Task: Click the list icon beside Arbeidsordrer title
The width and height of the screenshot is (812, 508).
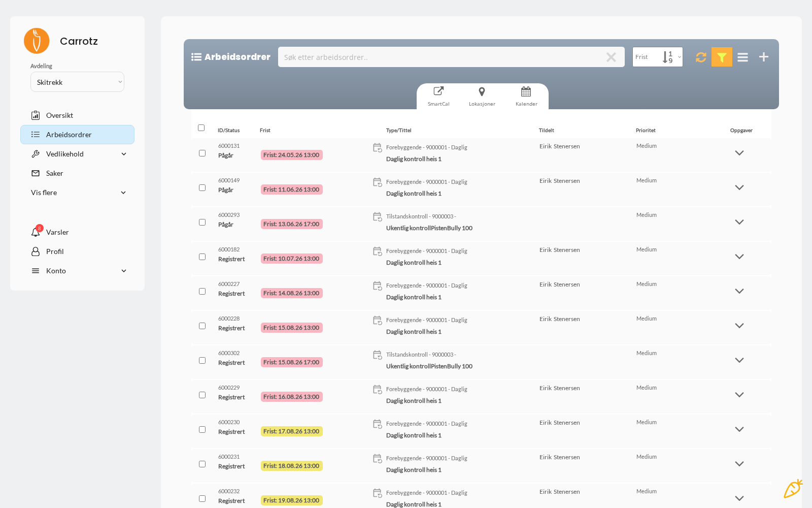Action: pyautogui.click(x=196, y=57)
